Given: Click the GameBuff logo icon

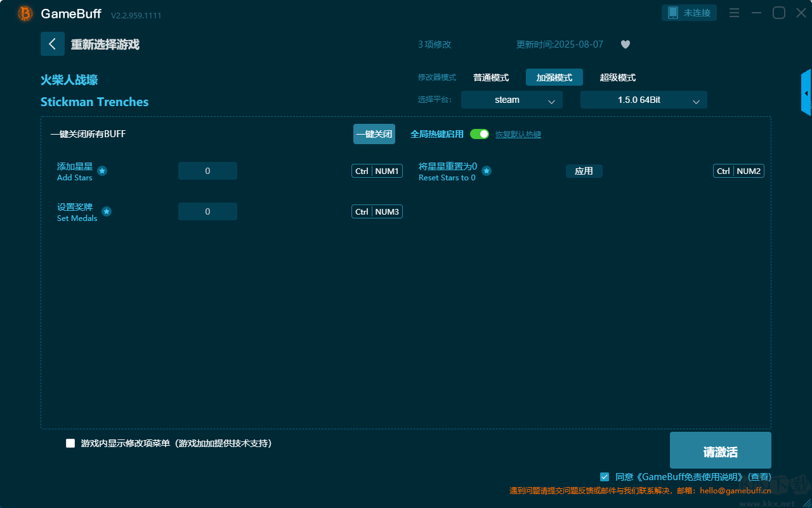Looking at the screenshot, I should (25, 13).
